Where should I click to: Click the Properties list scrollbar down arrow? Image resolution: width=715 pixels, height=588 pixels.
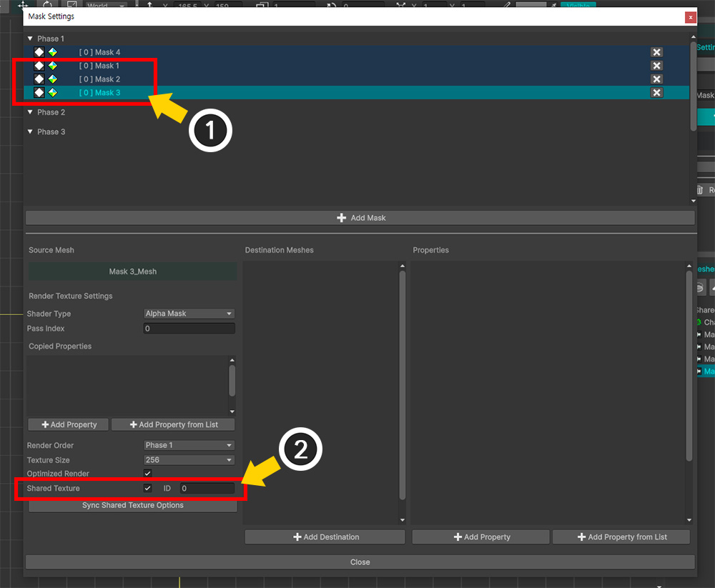(689, 520)
